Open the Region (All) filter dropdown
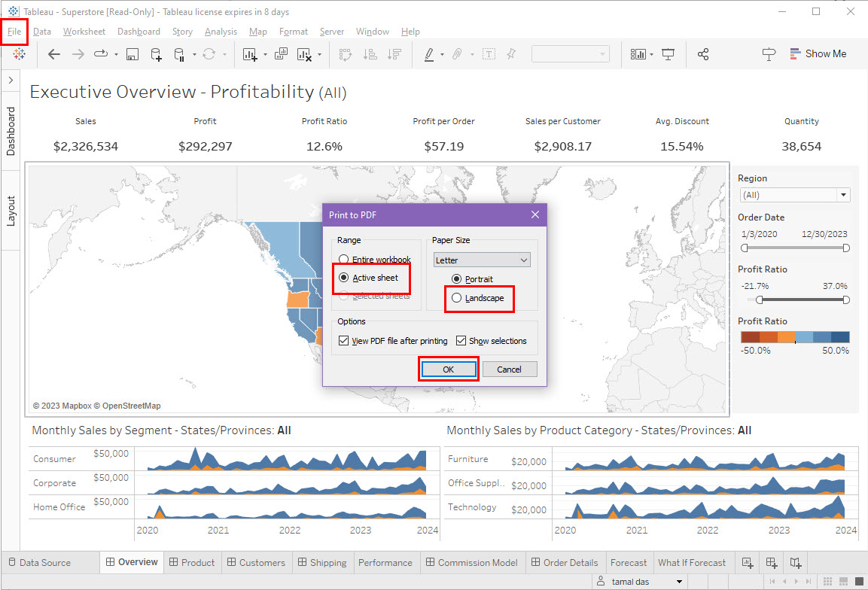The image size is (868, 590). point(795,195)
